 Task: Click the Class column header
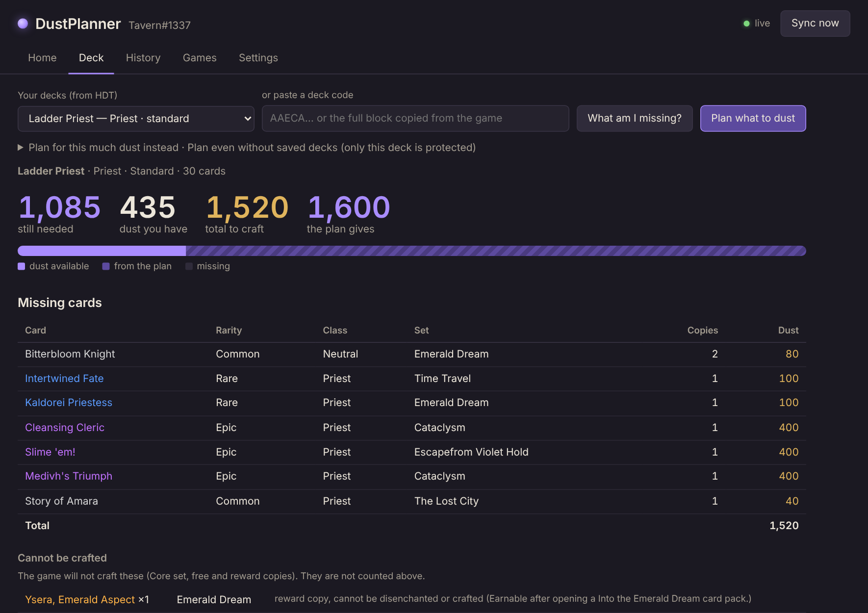pyautogui.click(x=335, y=331)
